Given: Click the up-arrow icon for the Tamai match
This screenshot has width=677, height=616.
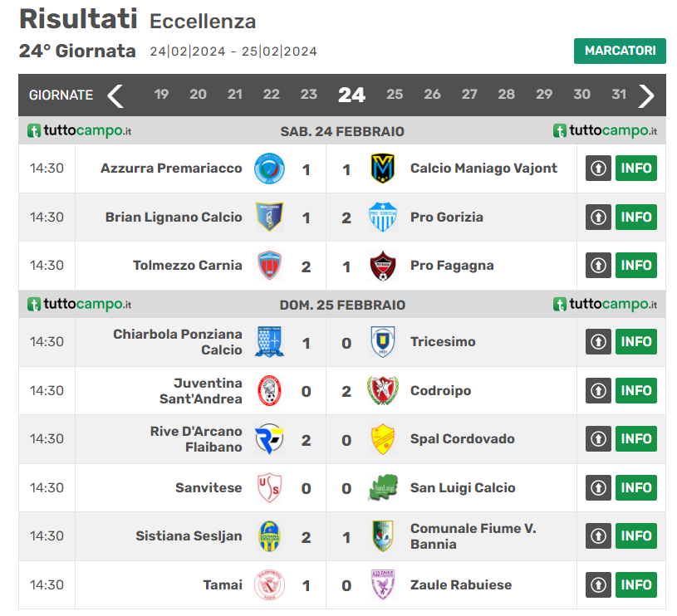Looking at the screenshot, I should click(598, 585).
